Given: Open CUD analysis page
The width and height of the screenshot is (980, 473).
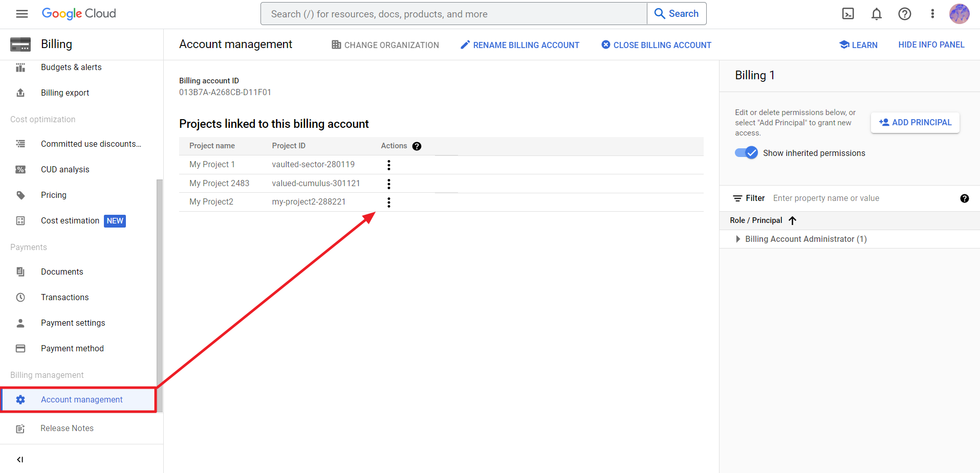Looking at the screenshot, I should click(65, 169).
